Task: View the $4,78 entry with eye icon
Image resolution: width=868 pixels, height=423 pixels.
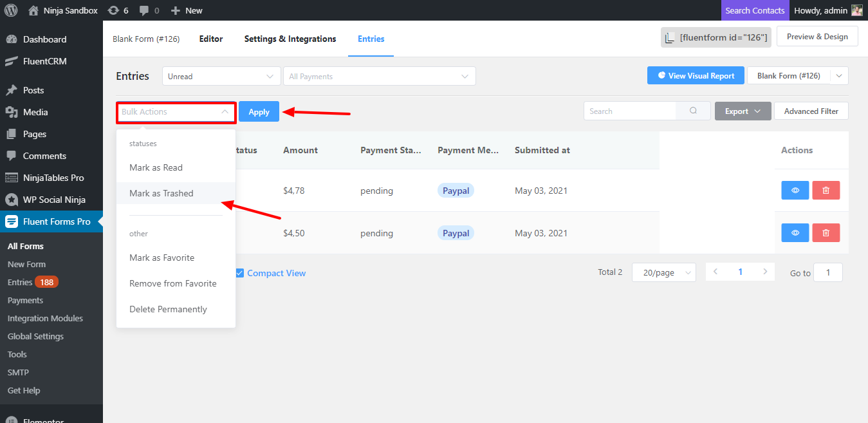Action: point(795,191)
